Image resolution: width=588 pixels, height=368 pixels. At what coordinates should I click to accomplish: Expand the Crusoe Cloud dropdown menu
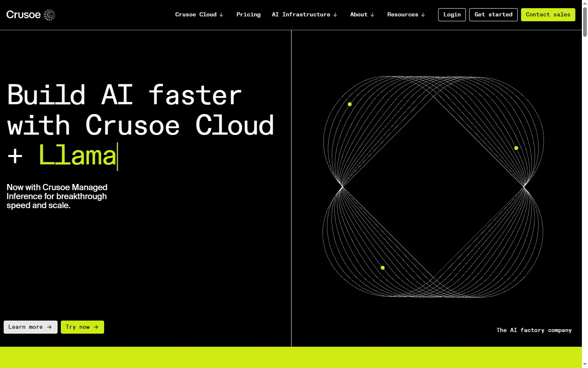click(x=199, y=15)
